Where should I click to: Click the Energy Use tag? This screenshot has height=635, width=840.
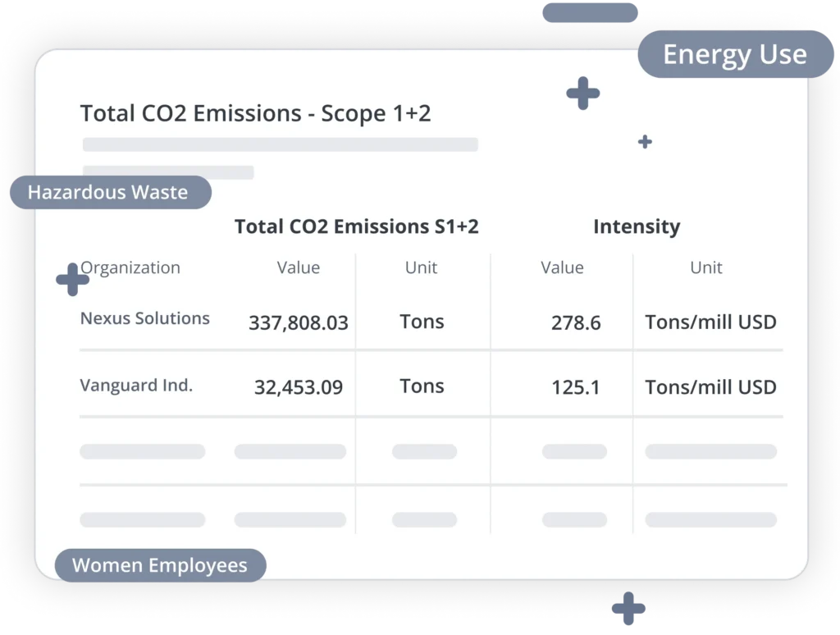pyautogui.click(x=736, y=54)
